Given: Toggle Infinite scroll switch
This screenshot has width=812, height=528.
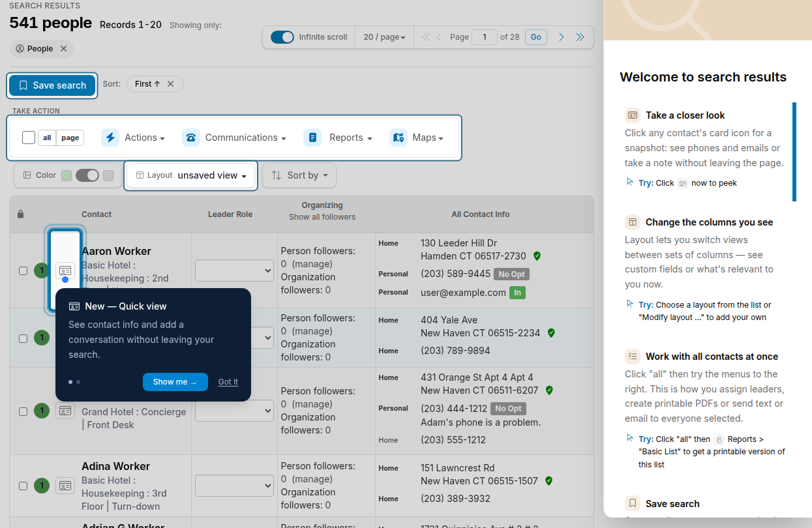Looking at the screenshot, I should click(282, 37).
